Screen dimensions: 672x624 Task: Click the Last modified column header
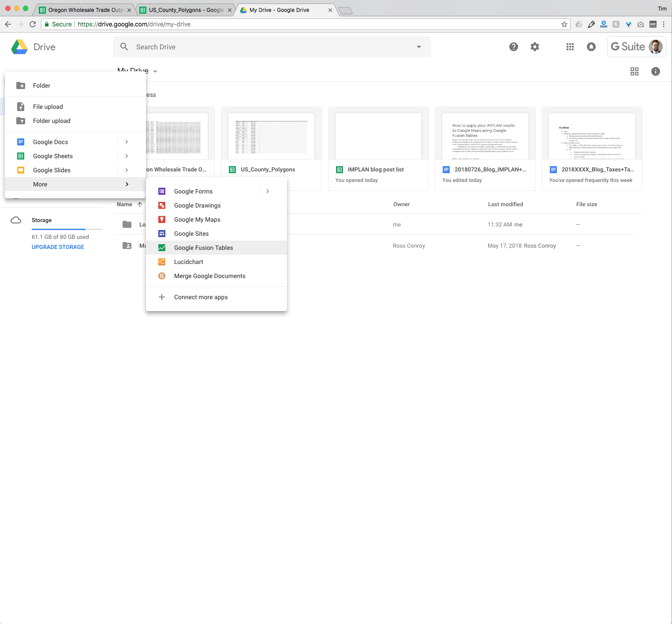point(505,204)
